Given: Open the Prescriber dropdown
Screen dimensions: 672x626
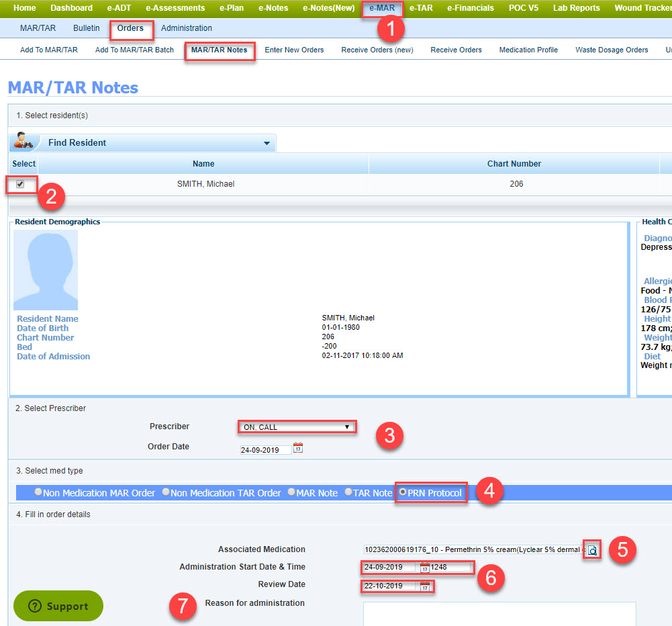Looking at the screenshot, I should (297, 427).
